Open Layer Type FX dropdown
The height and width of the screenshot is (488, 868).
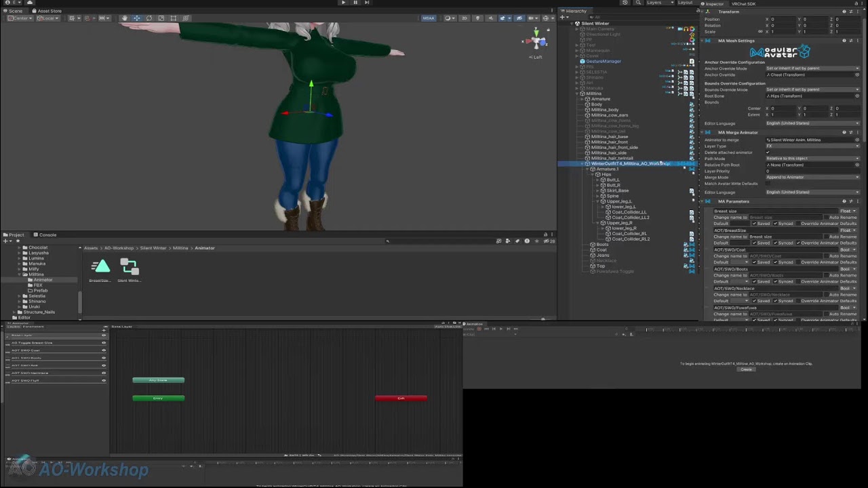812,146
